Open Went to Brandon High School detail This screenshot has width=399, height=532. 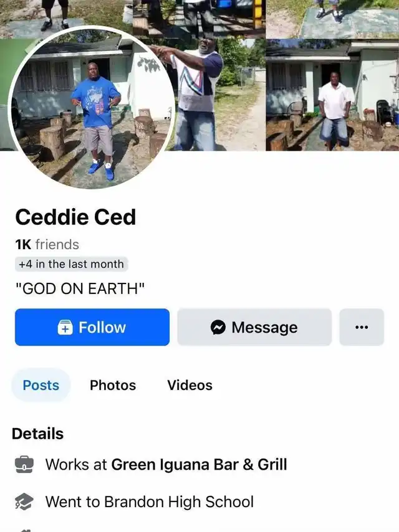click(x=150, y=502)
